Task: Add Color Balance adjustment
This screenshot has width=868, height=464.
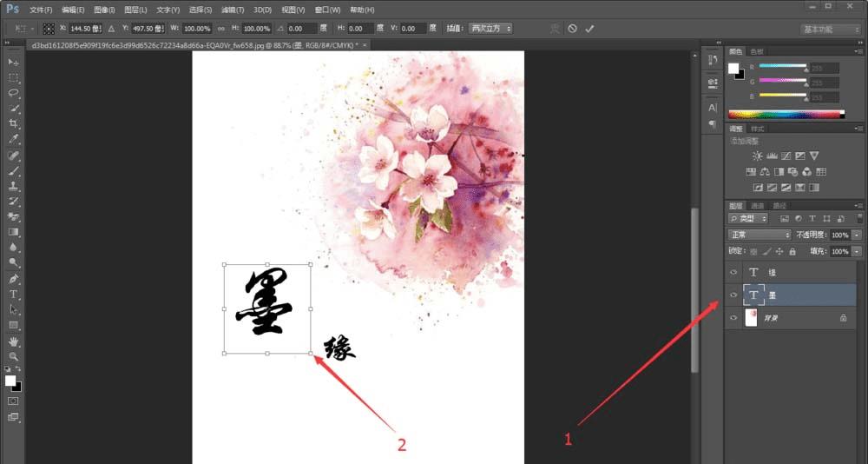Action: 765,172
